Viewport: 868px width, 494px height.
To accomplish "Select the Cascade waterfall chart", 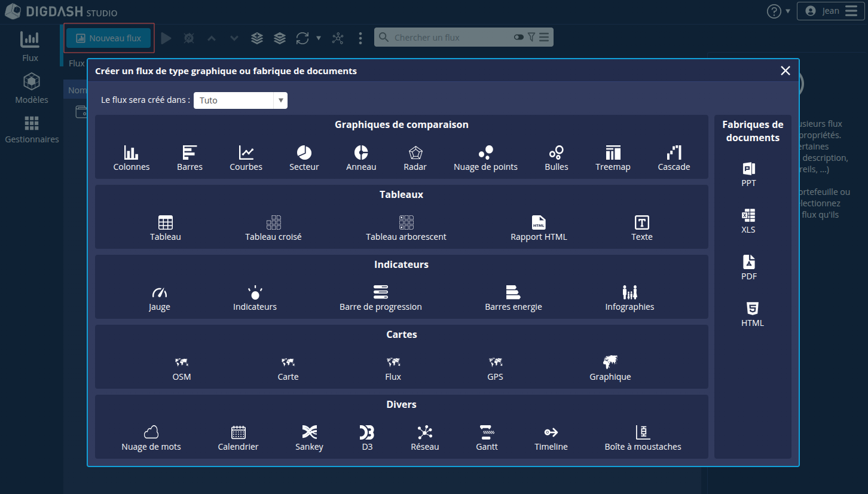I will coord(674,158).
